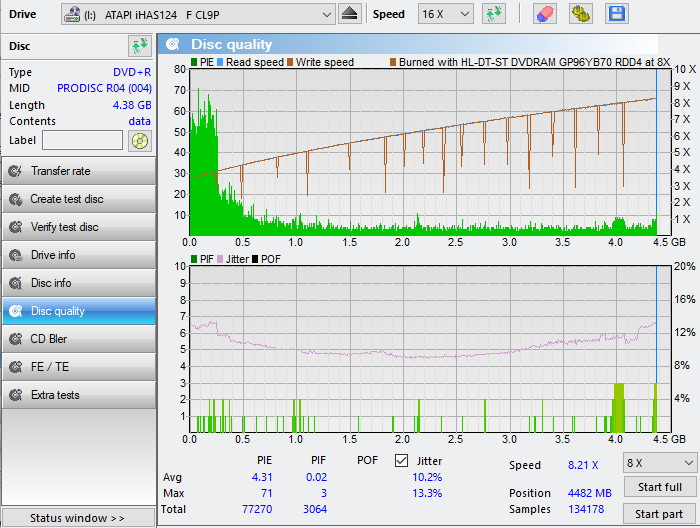Select the FE / TE test
The image size is (700, 528).
[78, 367]
